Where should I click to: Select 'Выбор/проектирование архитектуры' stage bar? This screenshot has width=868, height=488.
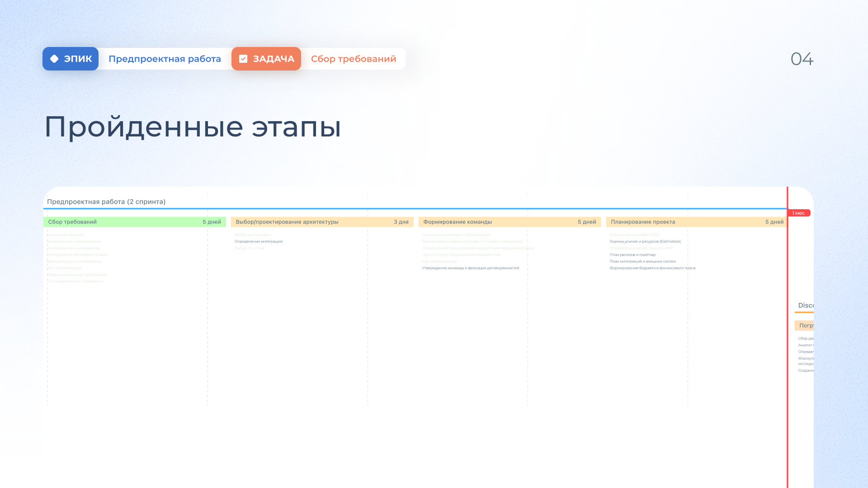tap(322, 222)
